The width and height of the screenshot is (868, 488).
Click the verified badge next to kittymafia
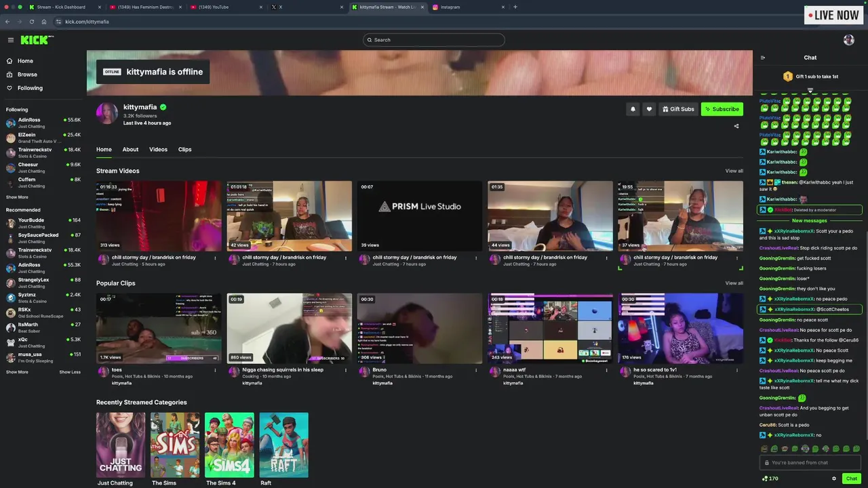pos(163,107)
